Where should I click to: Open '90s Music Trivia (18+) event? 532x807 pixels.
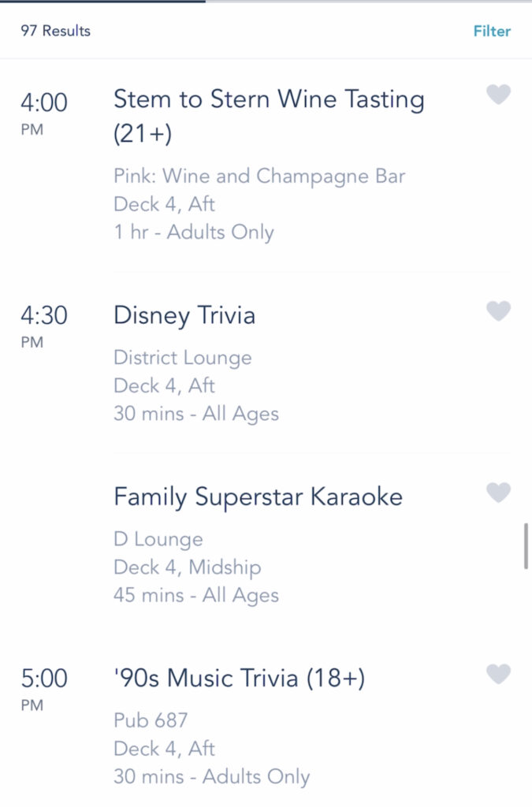[x=240, y=678]
